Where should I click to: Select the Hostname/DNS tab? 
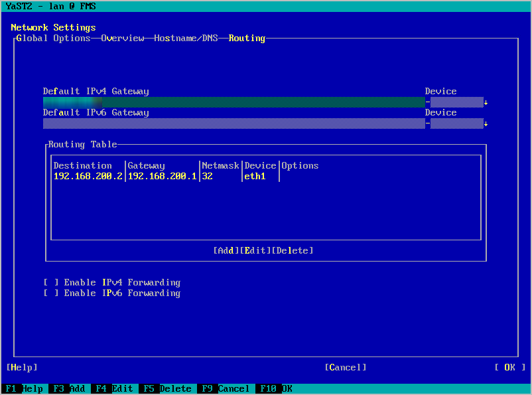click(x=186, y=39)
